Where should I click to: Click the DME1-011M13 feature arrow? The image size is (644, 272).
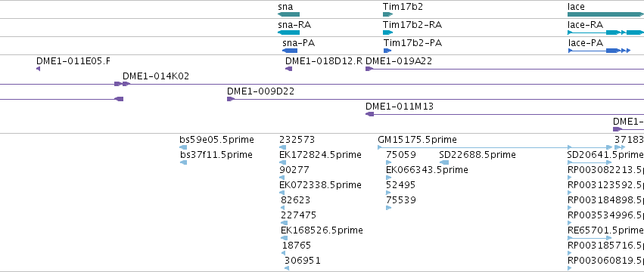click(369, 114)
